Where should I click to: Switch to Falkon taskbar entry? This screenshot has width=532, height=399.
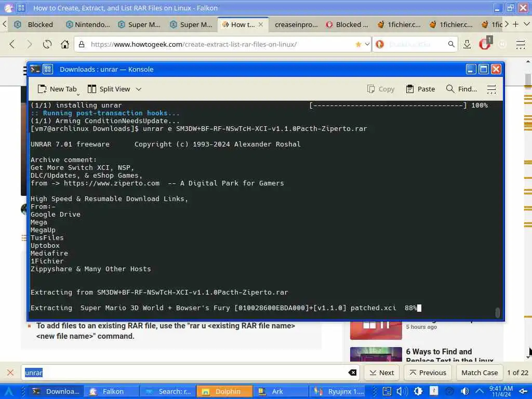(x=111, y=391)
